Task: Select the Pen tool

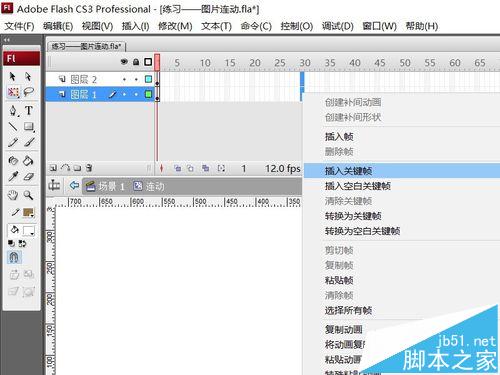Action: 13,110
